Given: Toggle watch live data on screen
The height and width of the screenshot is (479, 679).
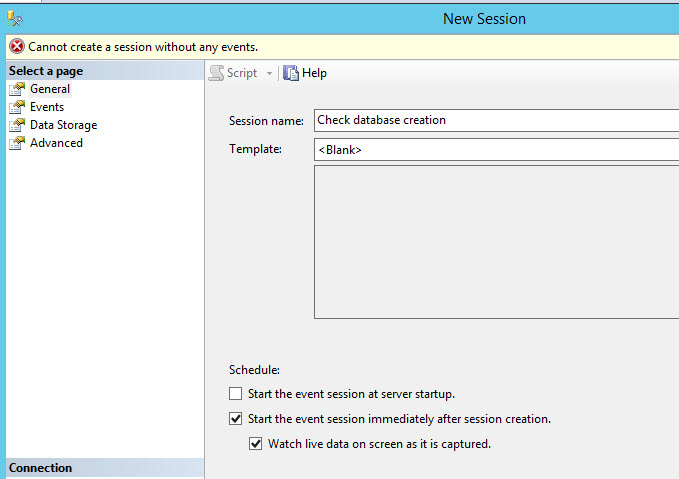Looking at the screenshot, I should [256, 443].
